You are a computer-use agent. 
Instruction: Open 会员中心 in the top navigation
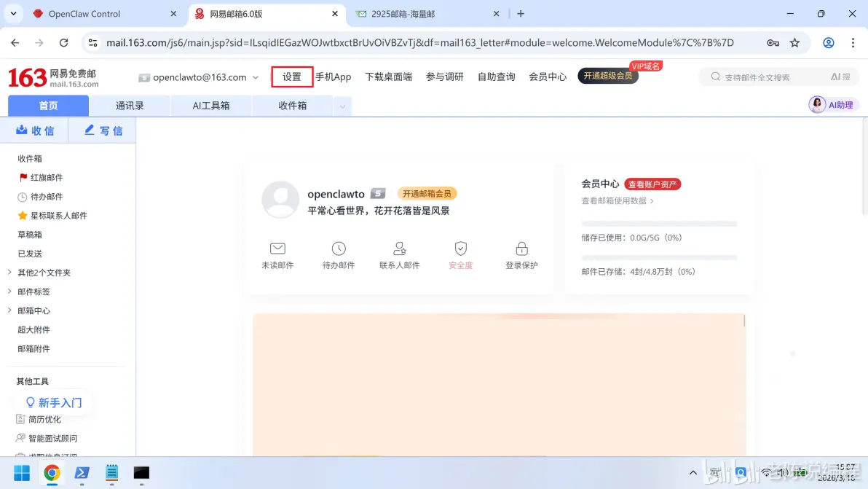pyautogui.click(x=548, y=77)
